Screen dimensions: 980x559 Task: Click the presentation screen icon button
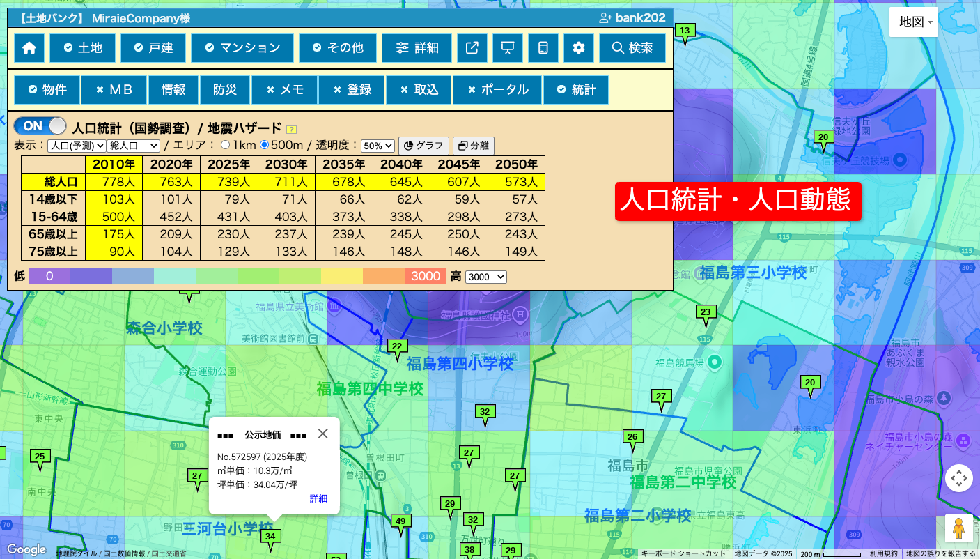(508, 48)
